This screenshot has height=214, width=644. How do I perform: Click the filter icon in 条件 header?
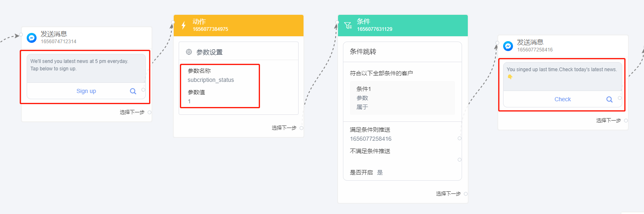[348, 26]
